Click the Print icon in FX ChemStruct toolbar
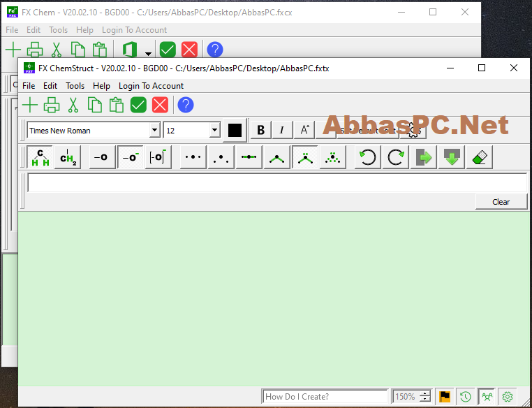The height and width of the screenshot is (408, 532). pos(52,105)
